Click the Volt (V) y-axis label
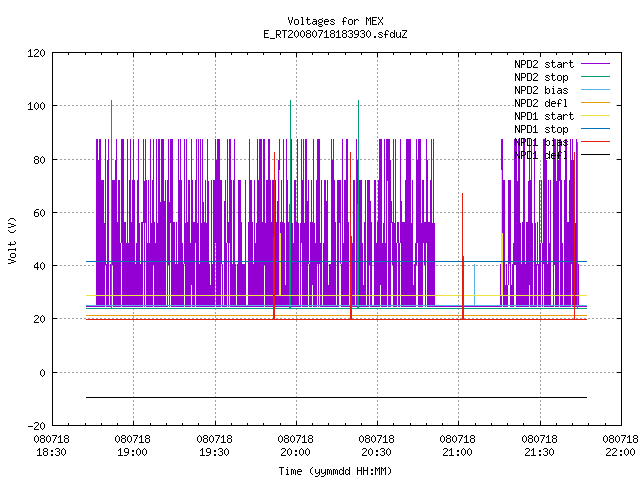The height and width of the screenshot is (480, 640). (x=12, y=240)
